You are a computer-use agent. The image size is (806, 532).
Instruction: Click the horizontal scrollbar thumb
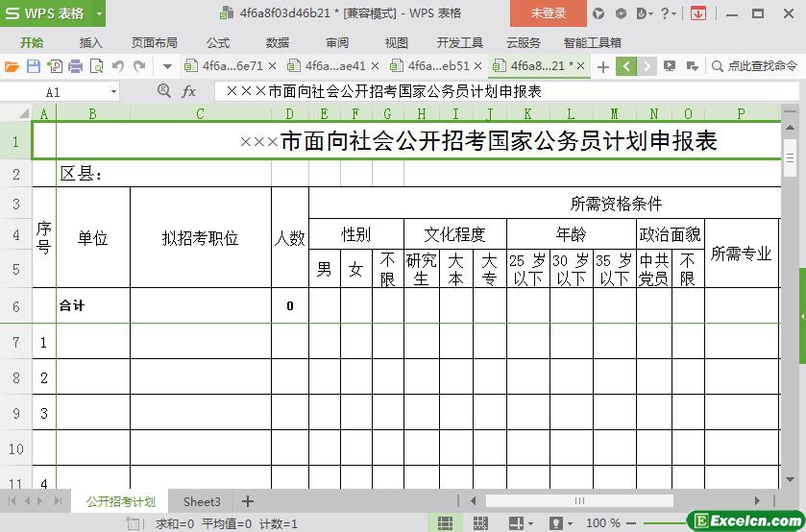[x=579, y=500]
